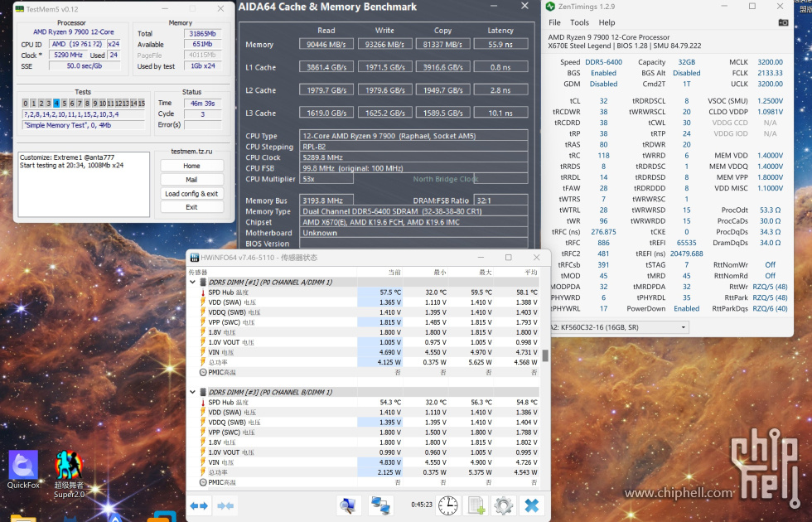The image size is (812, 522).
Task: Open the QuickFox desktop shortcut
Action: (23, 470)
